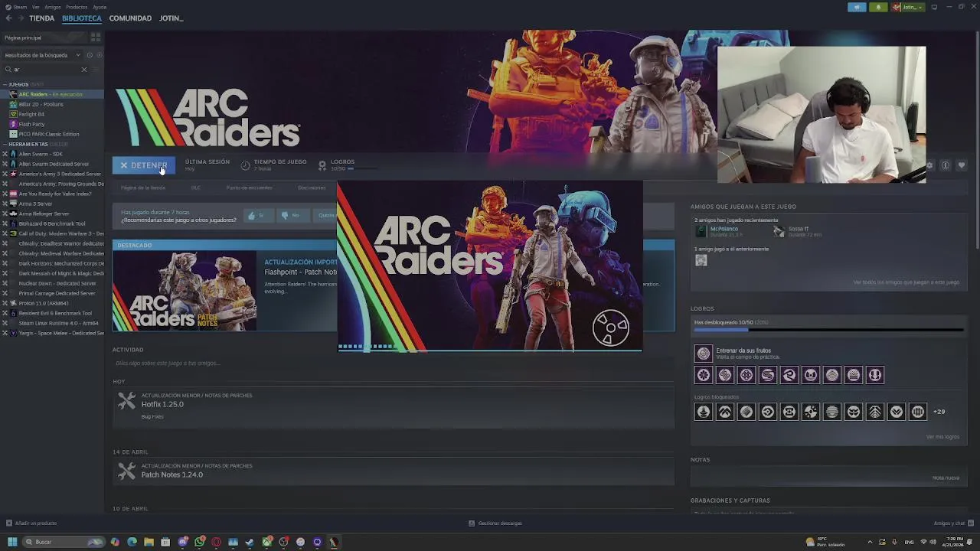Click the Windows taskbar Buscar search box
Image resolution: width=980 pixels, height=551 pixels.
coord(64,542)
